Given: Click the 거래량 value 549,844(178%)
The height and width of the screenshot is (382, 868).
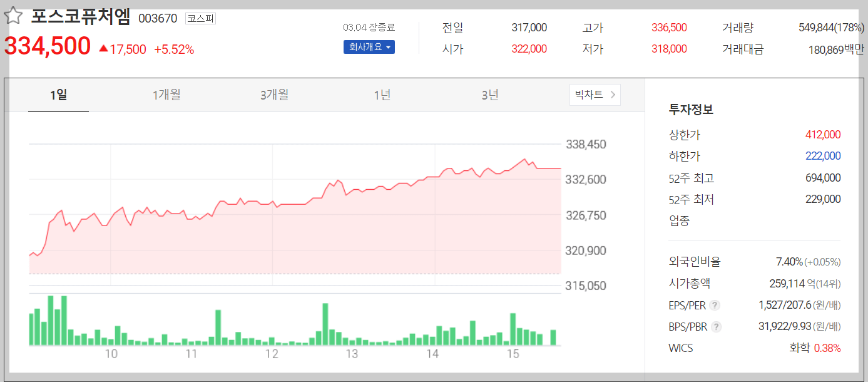Looking at the screenshot, I should click(831, 28).
